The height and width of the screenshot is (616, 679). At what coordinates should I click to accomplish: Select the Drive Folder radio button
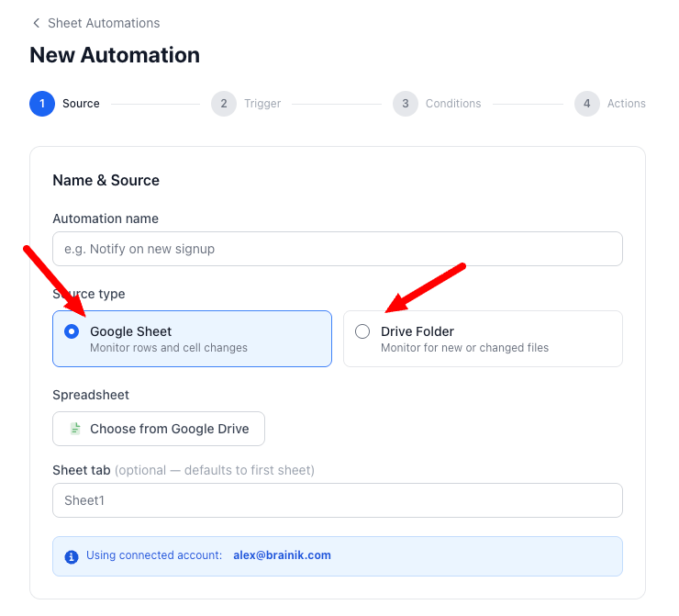362,331
